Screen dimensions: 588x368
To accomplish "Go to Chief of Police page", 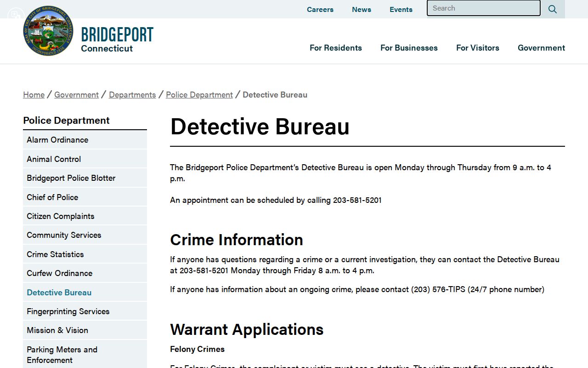I will click(85, 197).
